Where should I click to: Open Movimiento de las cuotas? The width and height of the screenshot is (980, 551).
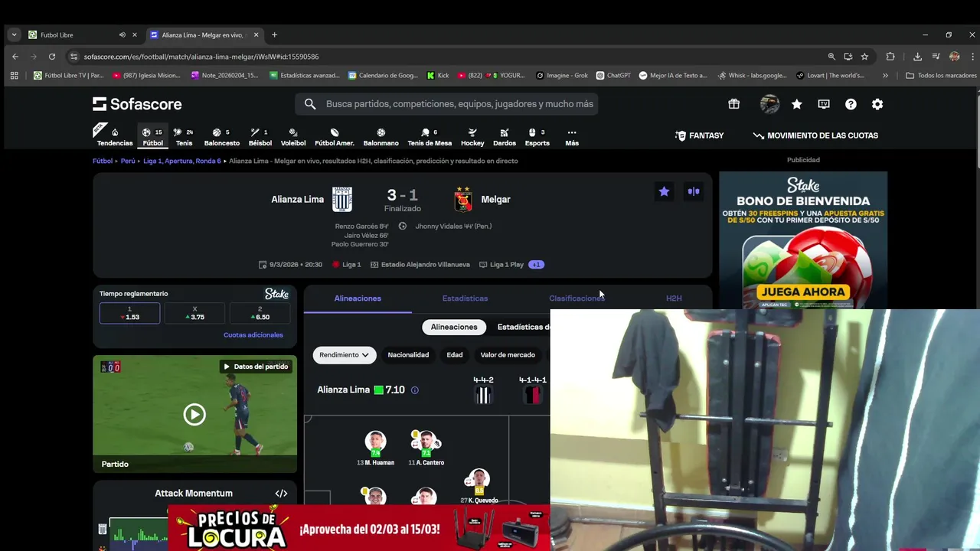(815, 135)
